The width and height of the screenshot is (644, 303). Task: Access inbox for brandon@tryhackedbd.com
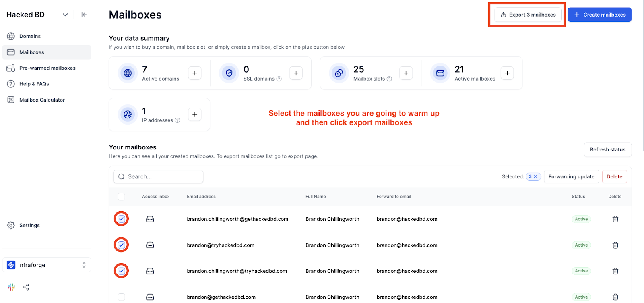pos(150,245)
